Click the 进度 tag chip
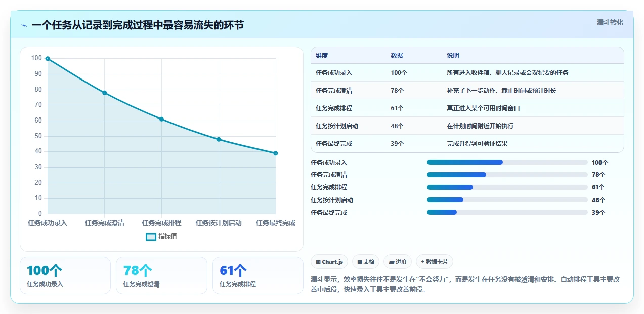Image resolution: width=644 pixels, height=314 pixels. coord(398,262)
